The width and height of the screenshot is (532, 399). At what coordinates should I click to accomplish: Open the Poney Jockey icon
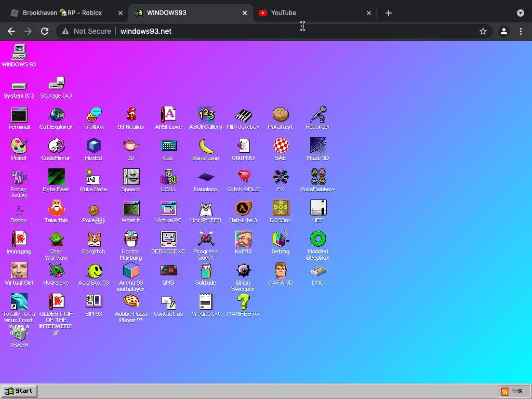click(19, 183)
